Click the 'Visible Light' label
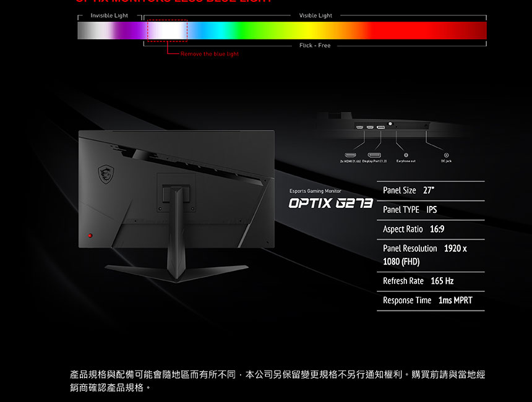532x402 pixels. (315, 15)
